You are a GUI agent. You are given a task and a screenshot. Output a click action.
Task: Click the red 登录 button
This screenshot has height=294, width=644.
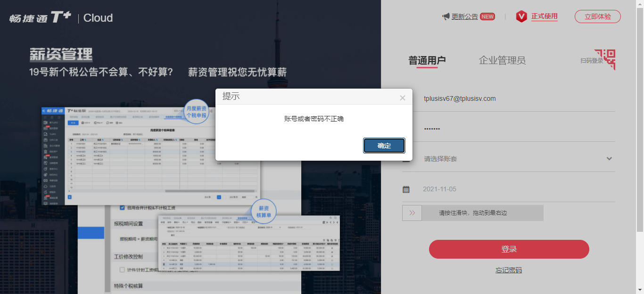(509, 249)
